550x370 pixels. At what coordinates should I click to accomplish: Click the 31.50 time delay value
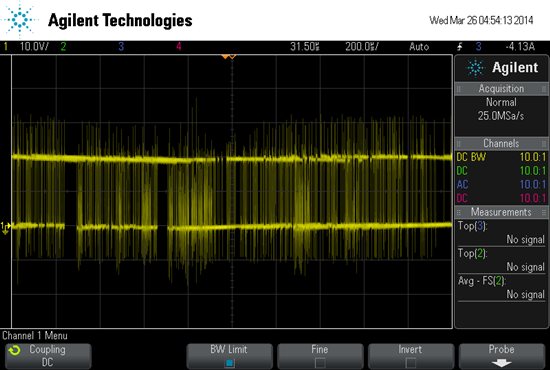click(x=304, y=46)
